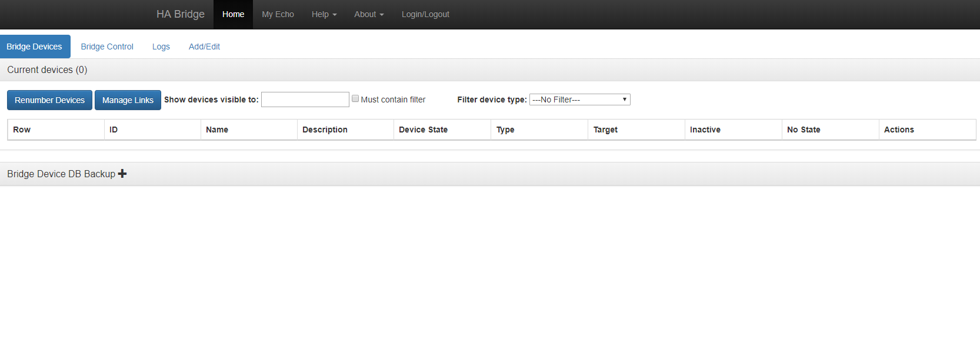Open the Filter device type dropdown
This screenshot has width=980, height=345.
point(580,99)
